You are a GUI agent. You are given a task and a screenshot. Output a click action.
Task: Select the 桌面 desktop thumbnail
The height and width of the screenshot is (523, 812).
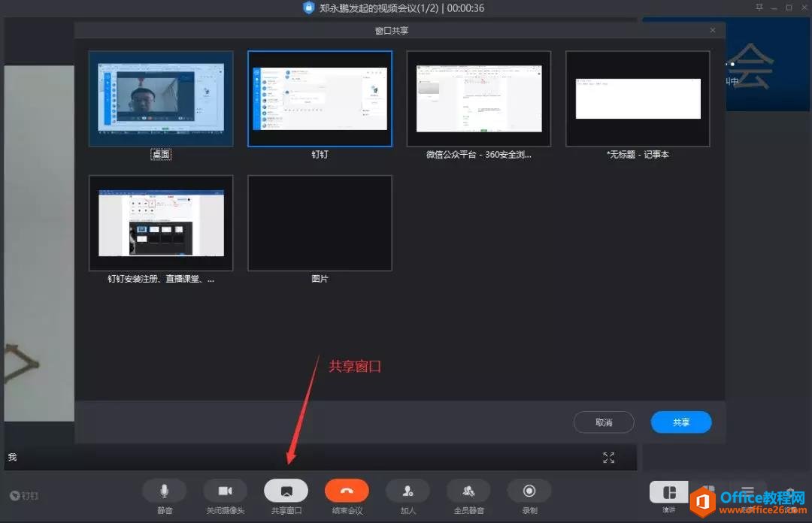point(161,98)
